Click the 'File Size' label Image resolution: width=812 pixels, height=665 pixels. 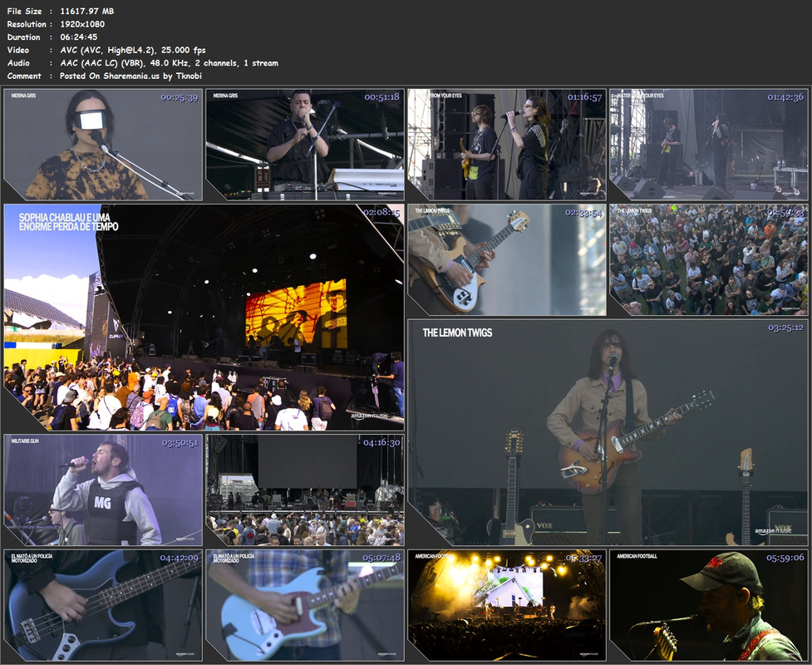pyautogui.click(x=24, y=11)
